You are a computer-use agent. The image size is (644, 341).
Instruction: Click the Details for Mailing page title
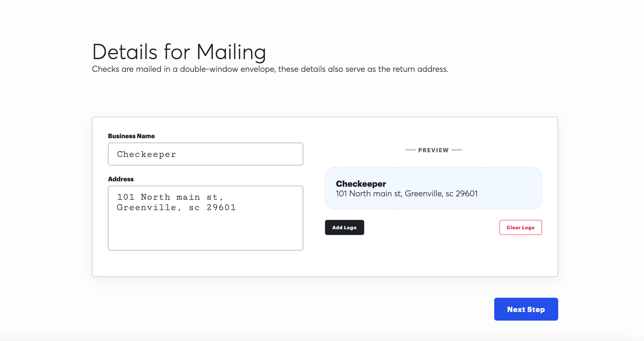coord(178,52)
